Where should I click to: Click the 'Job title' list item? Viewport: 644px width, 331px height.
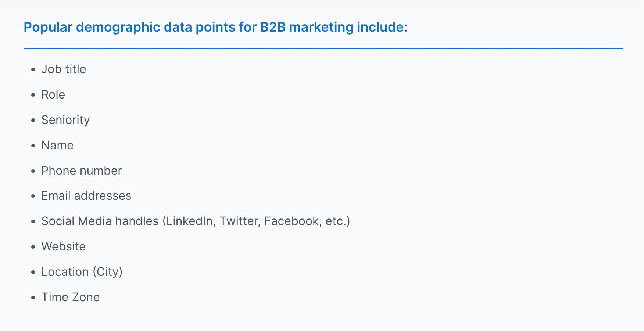pyautogui.click(x=64, y=69)
